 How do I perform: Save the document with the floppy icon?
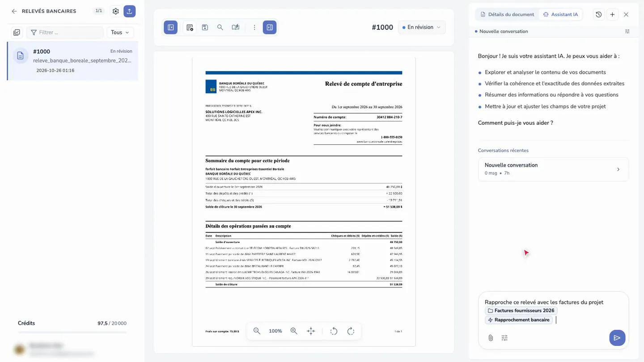coord(205,27)
